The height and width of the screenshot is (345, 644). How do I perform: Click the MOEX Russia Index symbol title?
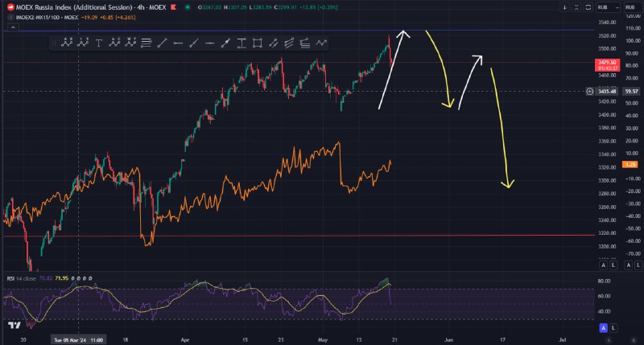[91, 7]
